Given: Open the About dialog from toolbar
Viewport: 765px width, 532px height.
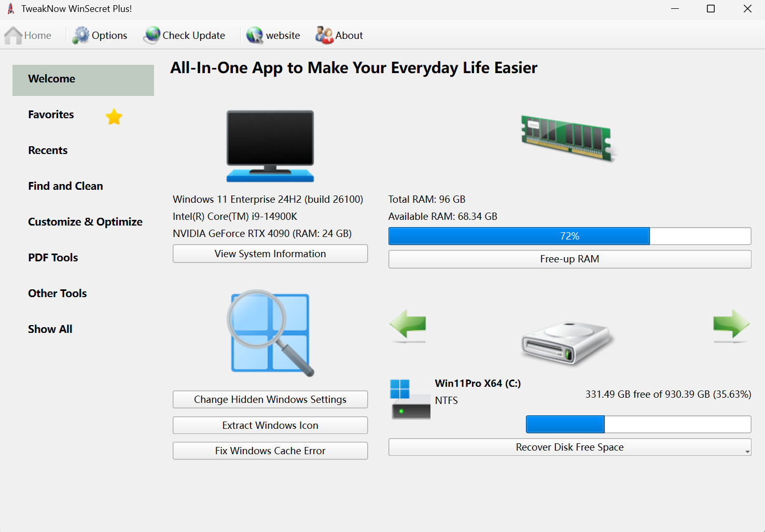Looking at the screenshot, I should 340,35.
